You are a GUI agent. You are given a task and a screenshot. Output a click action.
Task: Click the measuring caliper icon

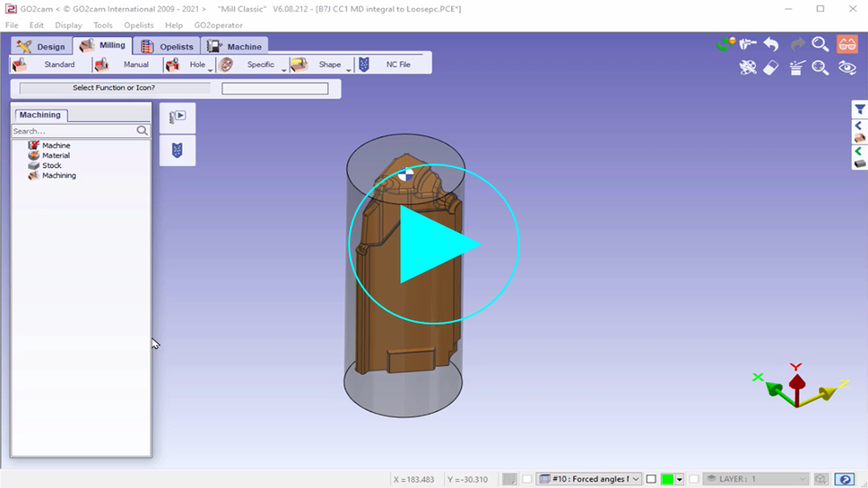pyautogui.click(x=747, y=44)
